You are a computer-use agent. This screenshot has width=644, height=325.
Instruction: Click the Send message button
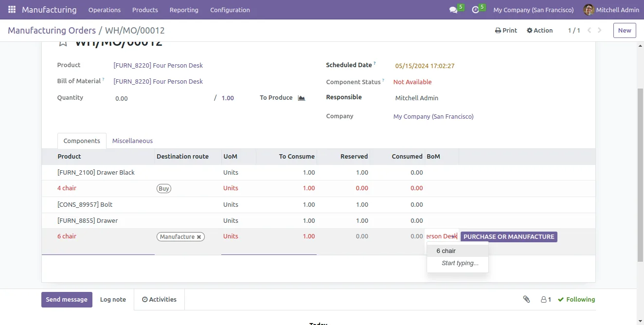(67, 300)
